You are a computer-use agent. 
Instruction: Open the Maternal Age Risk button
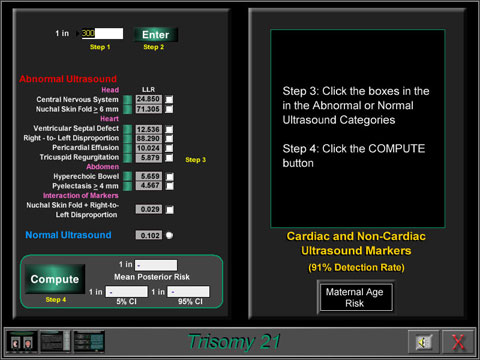[355, 298]
